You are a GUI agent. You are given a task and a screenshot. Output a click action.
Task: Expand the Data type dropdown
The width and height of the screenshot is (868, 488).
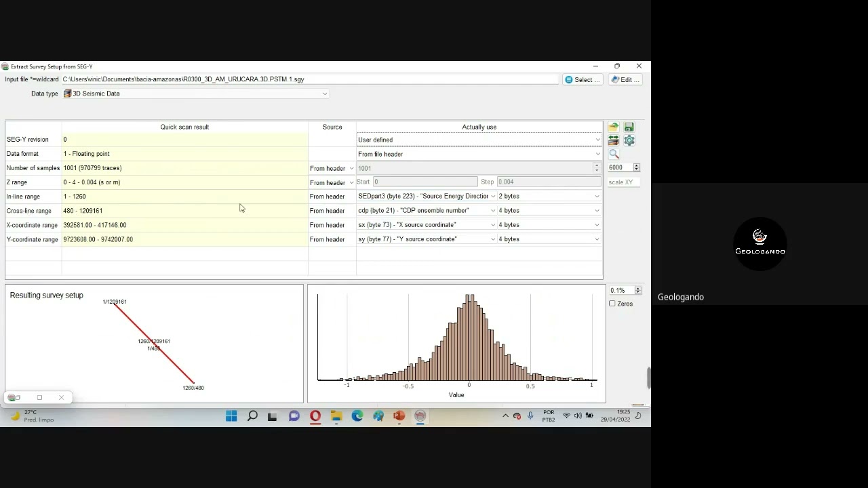tap(195, 94)
